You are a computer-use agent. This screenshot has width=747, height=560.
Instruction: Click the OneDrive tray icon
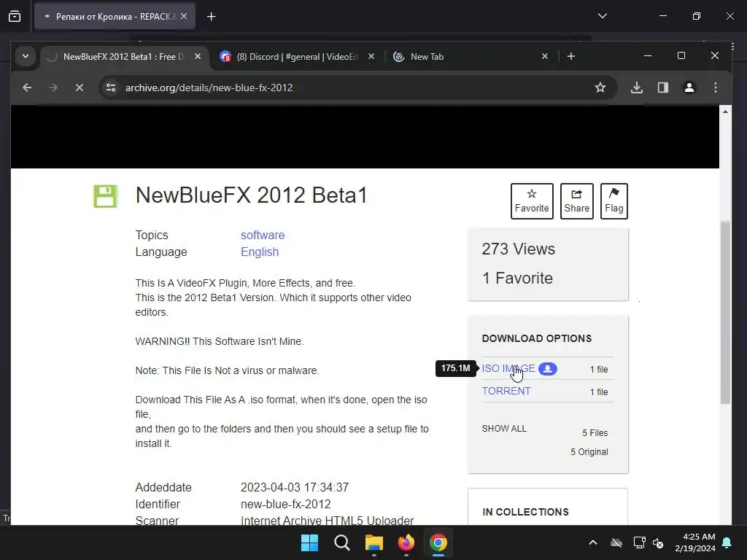pos(616,542)
